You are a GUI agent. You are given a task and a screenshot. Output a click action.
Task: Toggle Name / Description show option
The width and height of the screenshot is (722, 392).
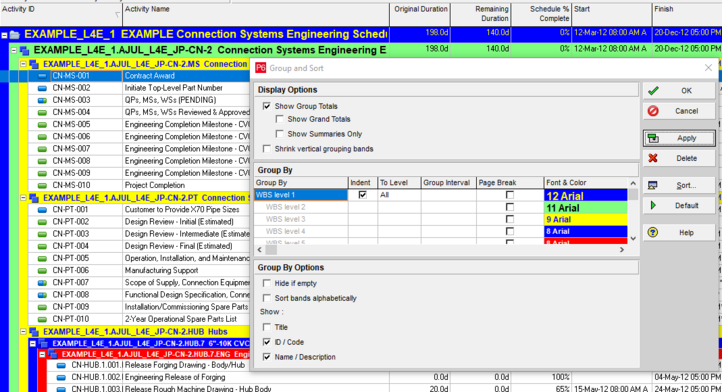pyautogui.click(x=267, y=357)
